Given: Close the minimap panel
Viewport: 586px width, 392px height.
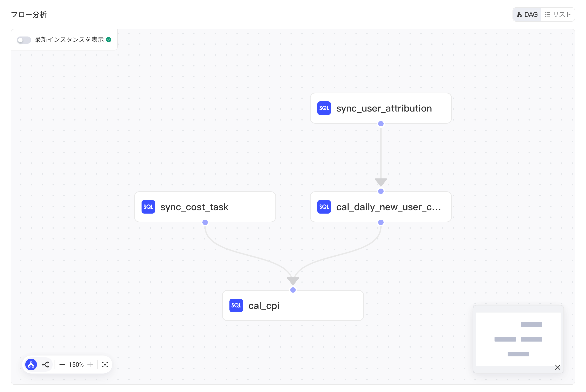Looking at the screenshot, I should [557, 367].
